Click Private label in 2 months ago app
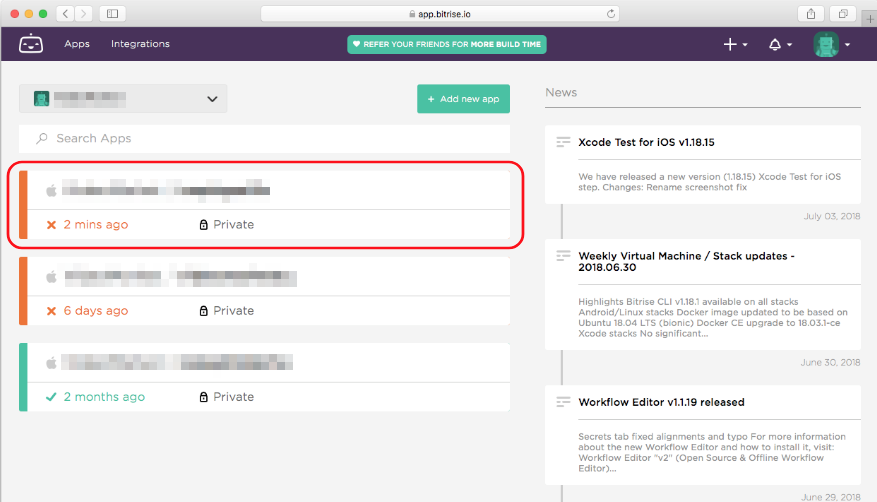This screenshot has width=877, height=502. 233,397
